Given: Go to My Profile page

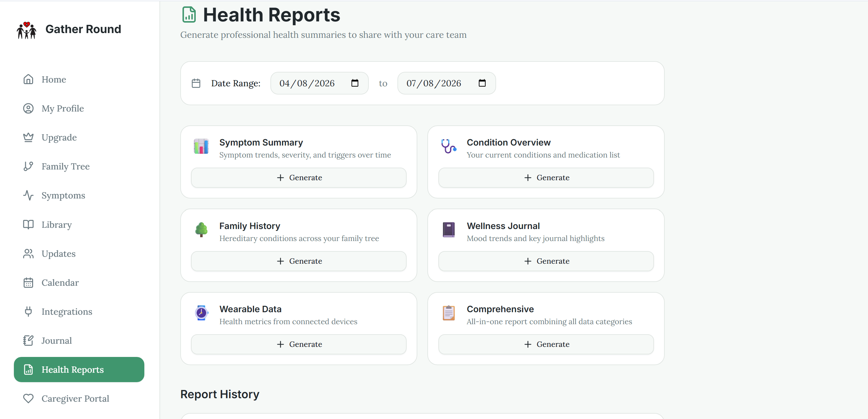Looking at the screenshot, I should (x=79, y=108).
